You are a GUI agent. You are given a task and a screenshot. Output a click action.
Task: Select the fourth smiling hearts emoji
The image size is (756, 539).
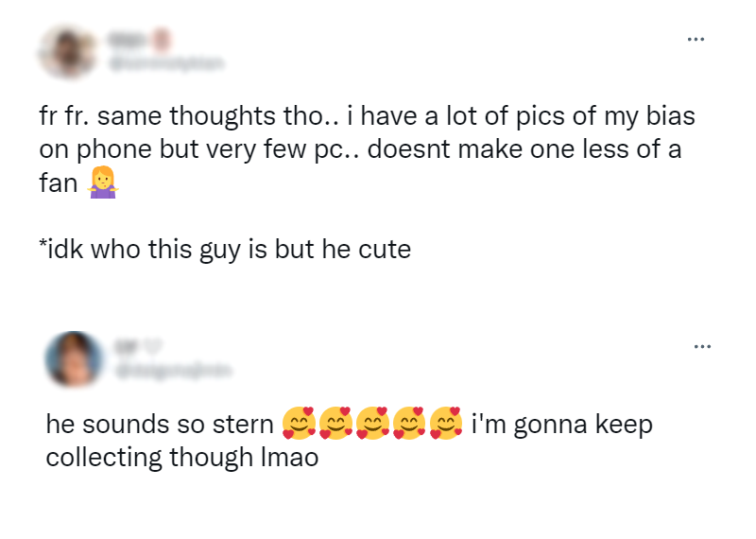pyautogui.click(x=409, y=425)
